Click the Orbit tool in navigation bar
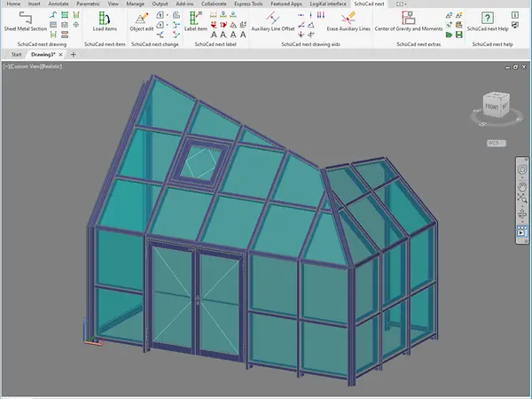 (x=521, y=215)
